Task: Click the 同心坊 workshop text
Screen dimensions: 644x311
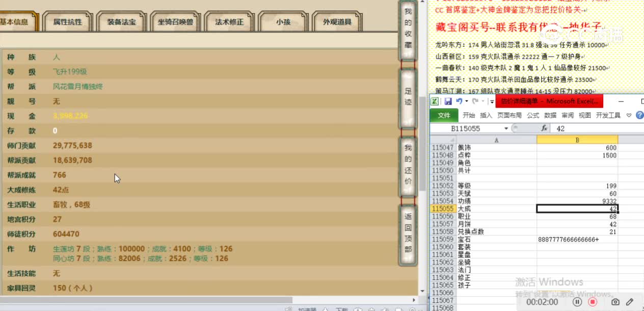Action: coord(141,258)
